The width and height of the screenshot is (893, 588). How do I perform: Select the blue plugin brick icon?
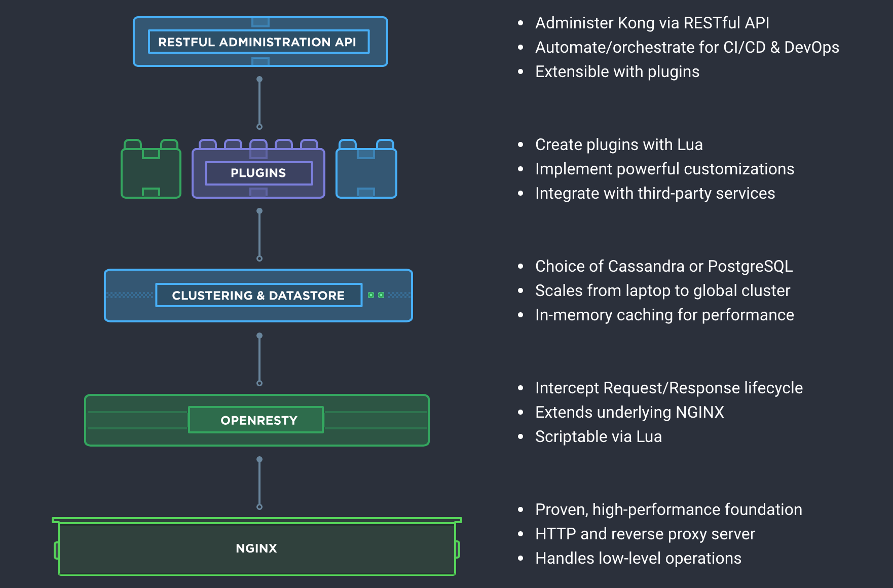point(366,169)
